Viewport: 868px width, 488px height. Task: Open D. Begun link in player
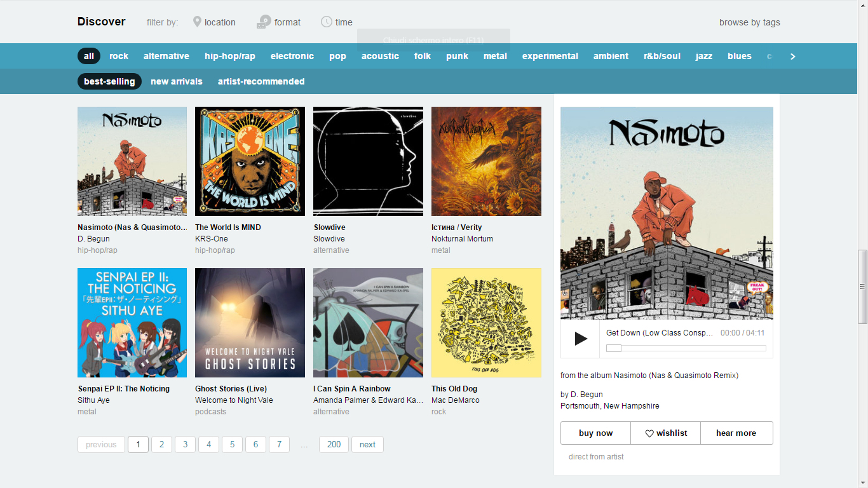point(587,395)
